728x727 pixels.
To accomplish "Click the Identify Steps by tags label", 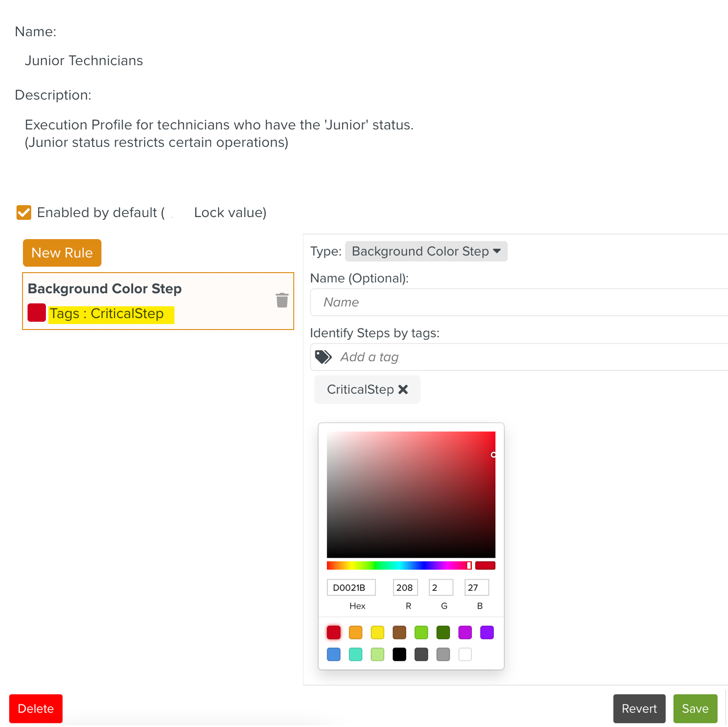I will pos(375,333).
